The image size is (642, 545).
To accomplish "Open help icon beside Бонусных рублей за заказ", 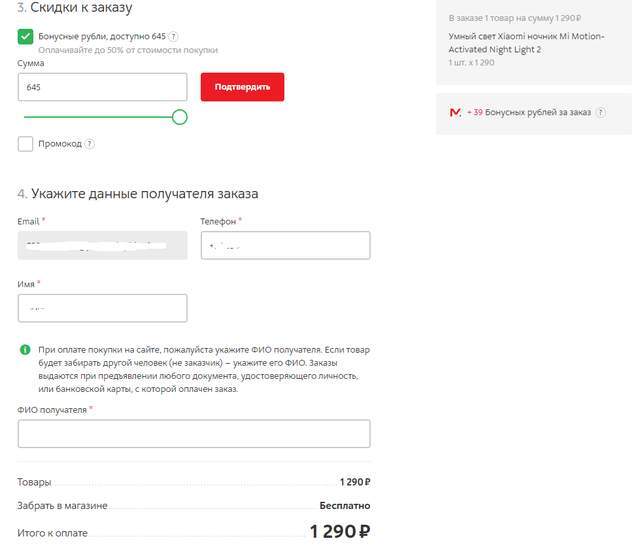I will 601,113.
